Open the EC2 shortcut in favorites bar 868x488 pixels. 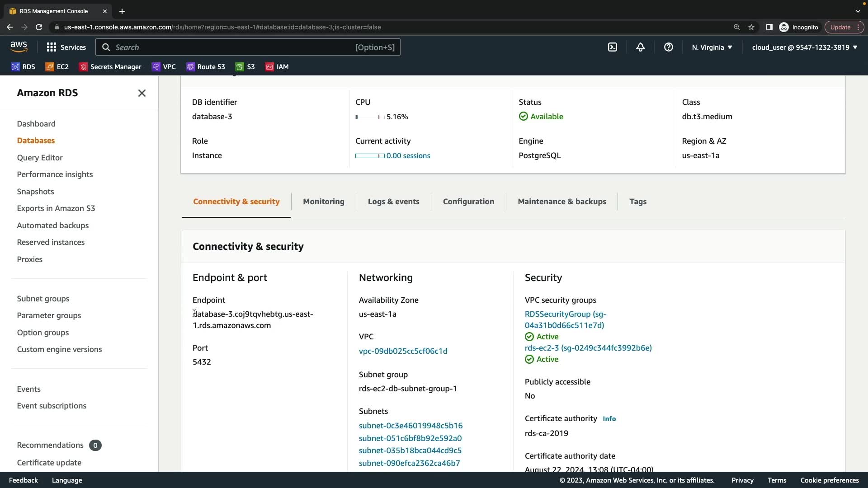pyautogui.click(x=57, y=67)
